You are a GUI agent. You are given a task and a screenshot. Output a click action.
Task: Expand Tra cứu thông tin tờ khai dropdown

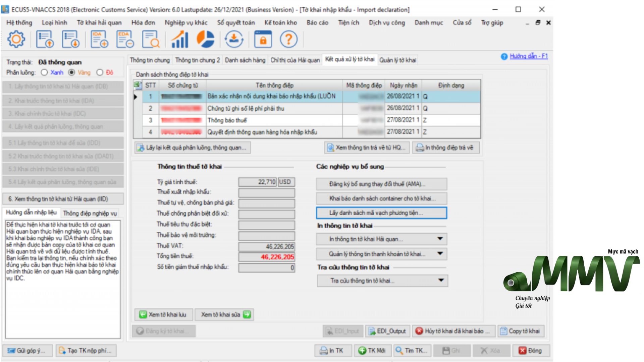tap(441, 280)
